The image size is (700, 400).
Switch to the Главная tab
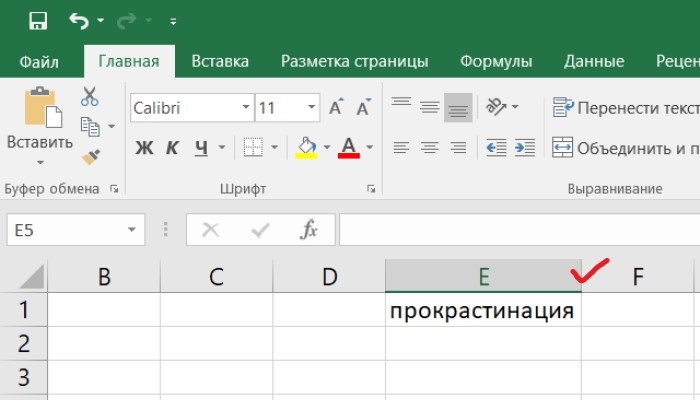coord(129,61)
